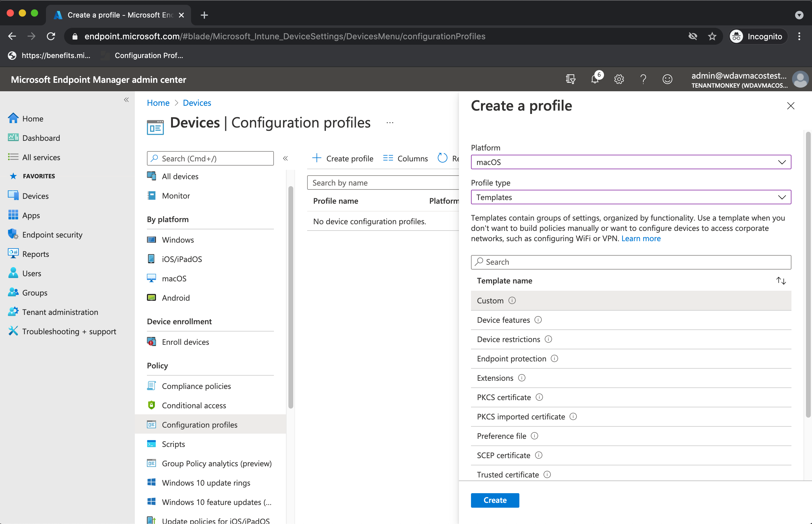Open the feedback smiley icon
812x524 pixels.
coord(667,79)
